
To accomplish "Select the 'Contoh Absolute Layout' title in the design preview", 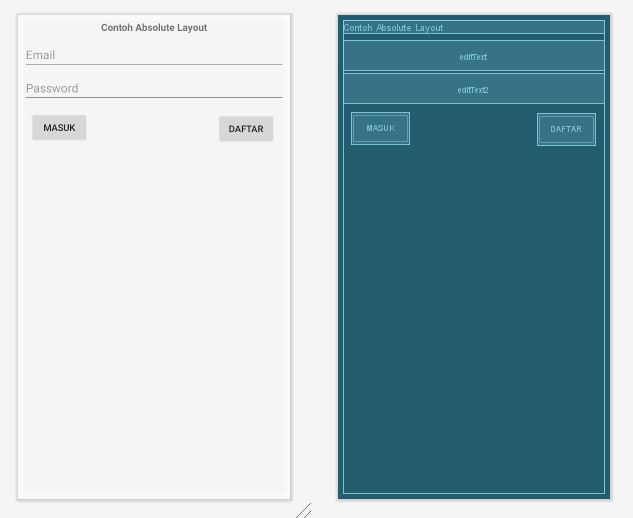I will (154, 27).
